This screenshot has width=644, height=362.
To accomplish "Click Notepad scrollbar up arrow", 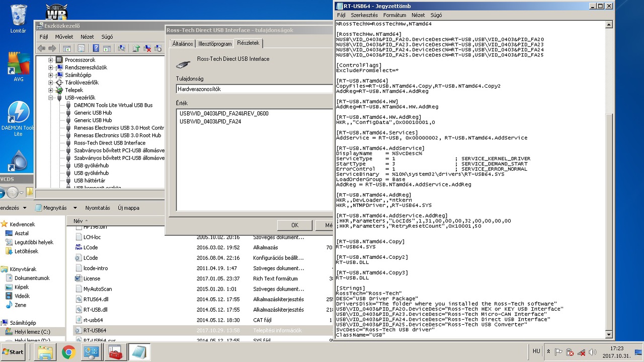I will pyautogui.click(x=609, y=24).
